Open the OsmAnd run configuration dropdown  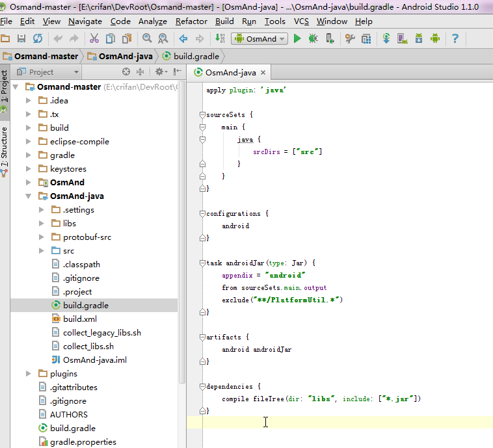pyautogui.click(x=260, y=39)
